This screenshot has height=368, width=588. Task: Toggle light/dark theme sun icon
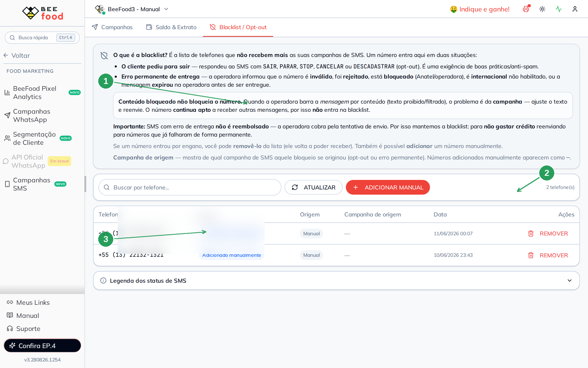(542, 9)
